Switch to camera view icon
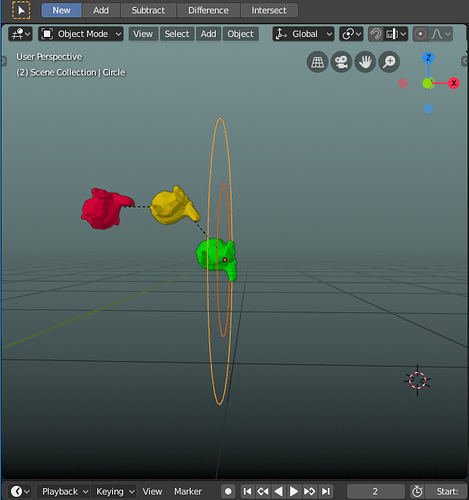The width and height of the screenshot is (469, 500). 341,62
